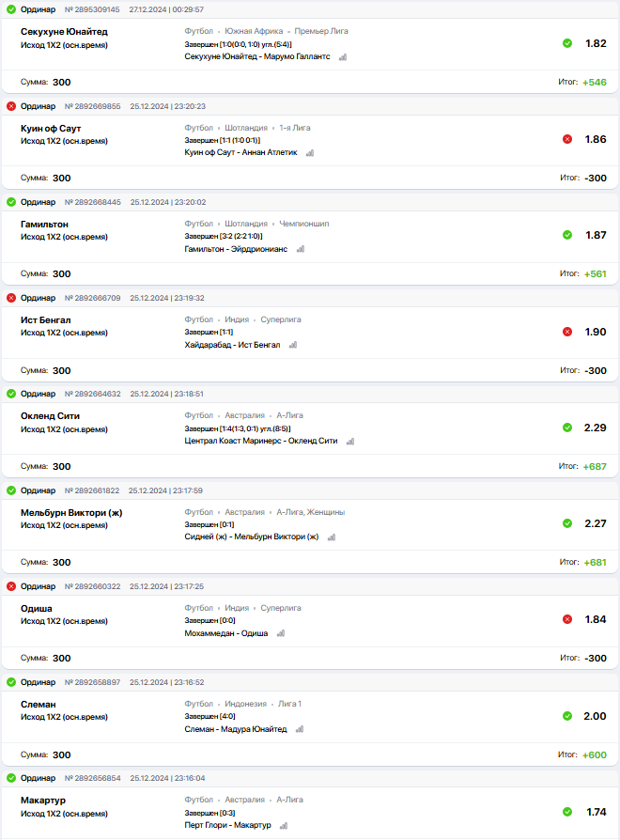620x840 pixels.
Task: Click the 2.29 odds value
Action: pyautogui.click(x=596, y=428)
